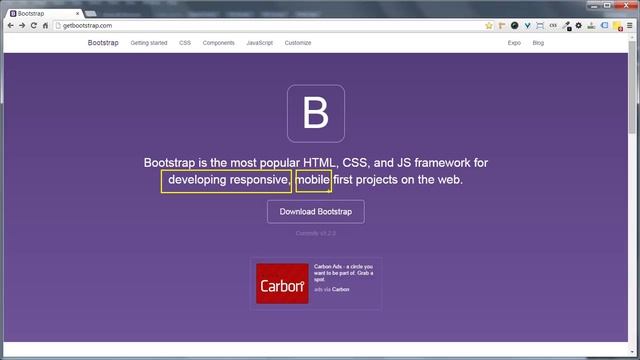
Task: Click the browser forward arrow
Action: tap(22, 25)
